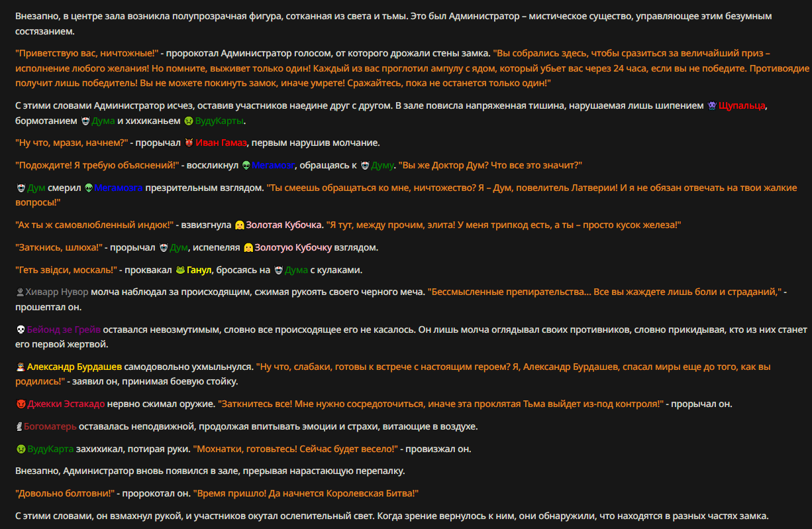
Task: Click the name Золотую Кубочку
Action: [293, 247]
